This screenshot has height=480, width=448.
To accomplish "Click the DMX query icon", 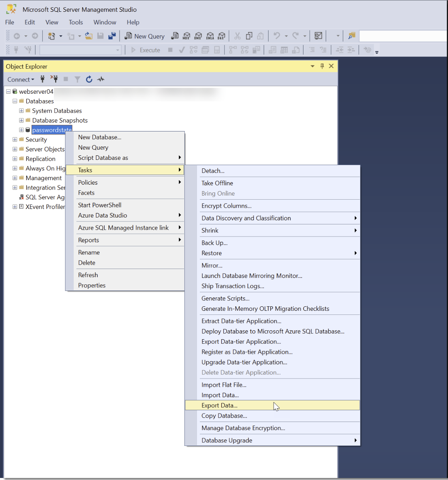I will [x=198, y=36].
